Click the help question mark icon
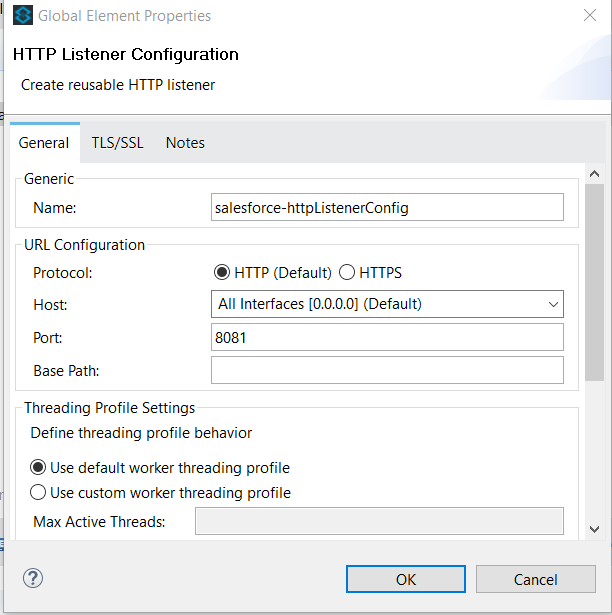Viewport: 612px width, 615px height. click(33, 578)
